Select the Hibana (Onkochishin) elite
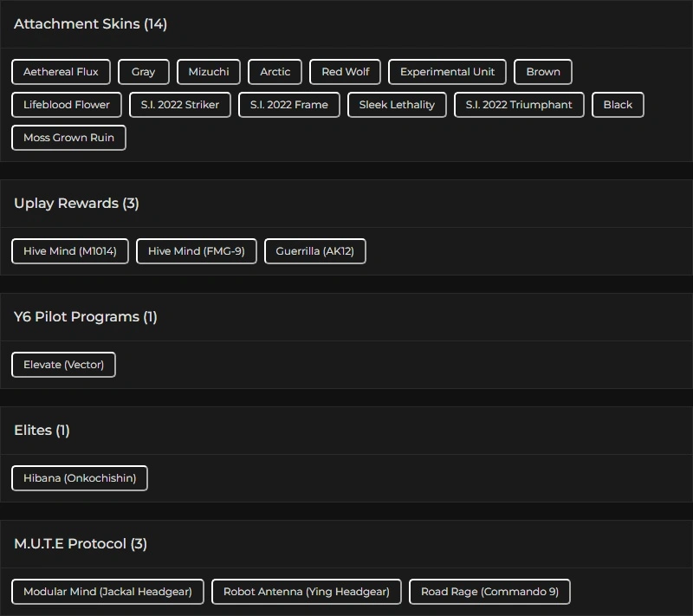The image size is (693, 616). click(80, 478)
